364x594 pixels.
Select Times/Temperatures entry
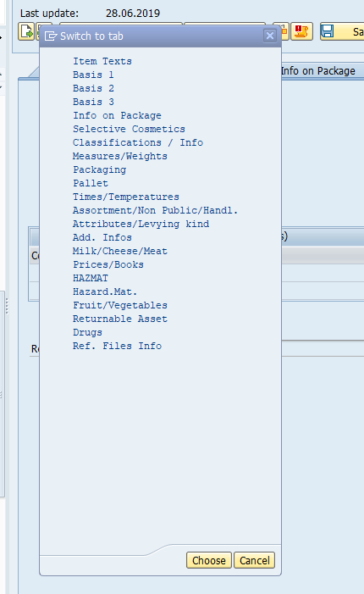click(126, 197)
